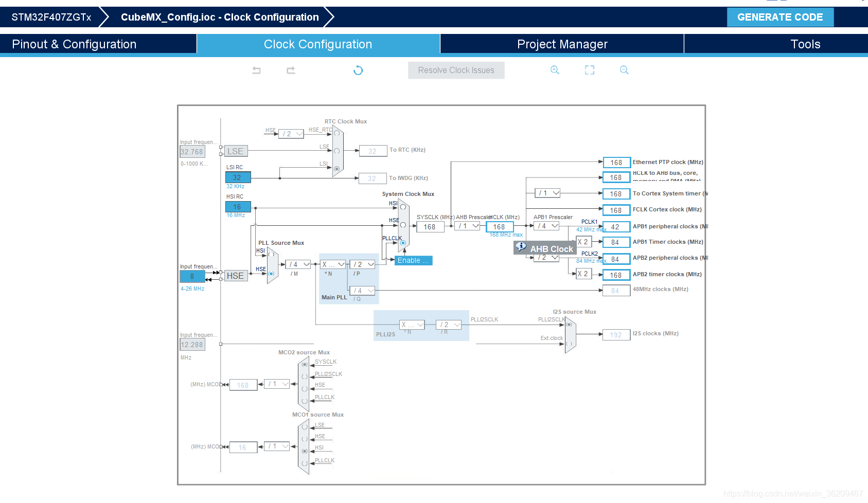This screenshot has width=868, height=503.
Task: Select PLLCLK in the System Clock Mux
Action: (403, 243)
